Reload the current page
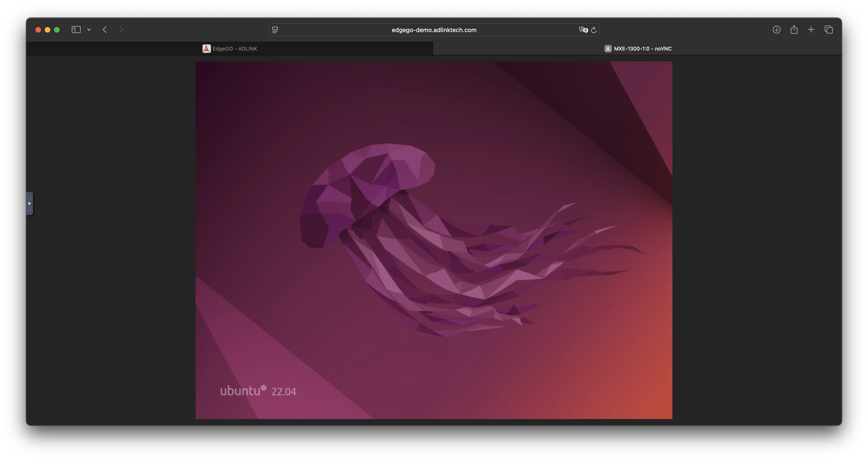 [x=594, y=30]
